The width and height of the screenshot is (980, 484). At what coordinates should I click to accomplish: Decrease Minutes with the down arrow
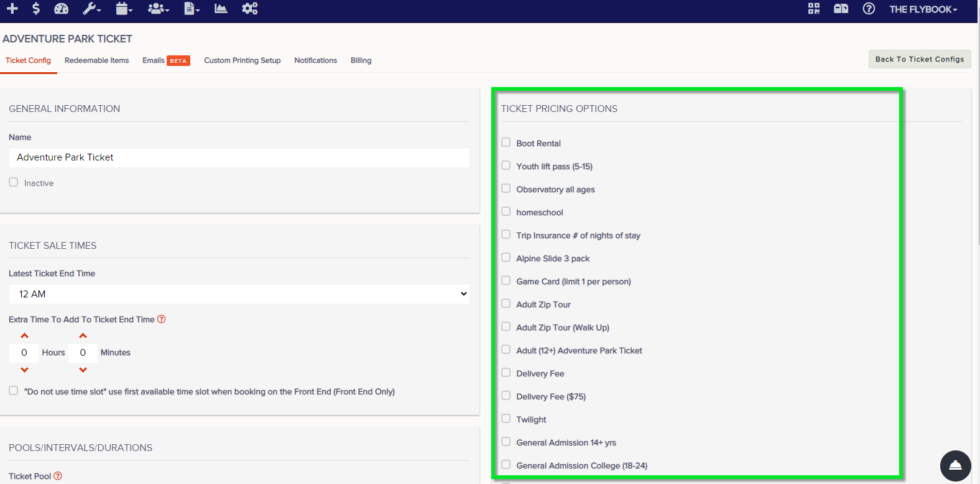pyautogui.click(x=83, y=370)
